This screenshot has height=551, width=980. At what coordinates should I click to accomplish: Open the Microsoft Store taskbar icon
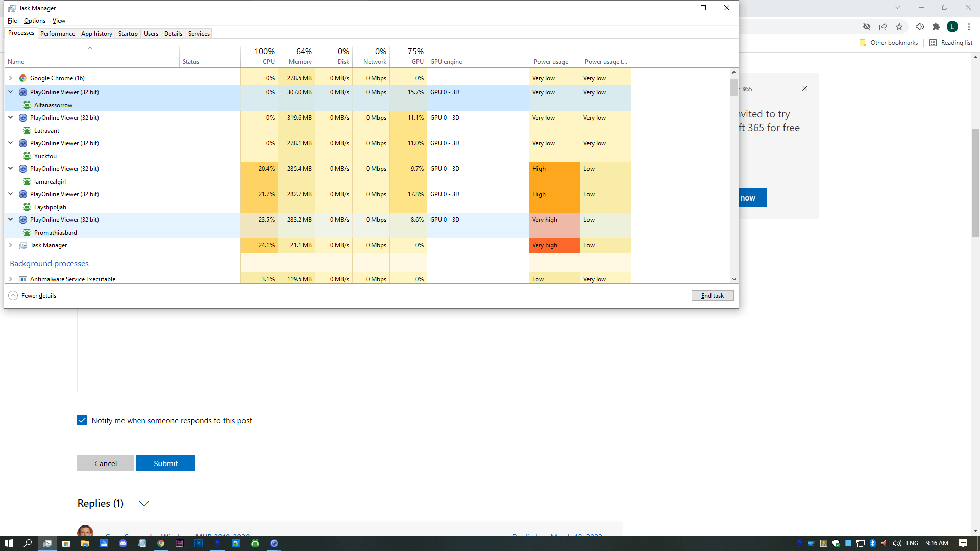(66, 543)
